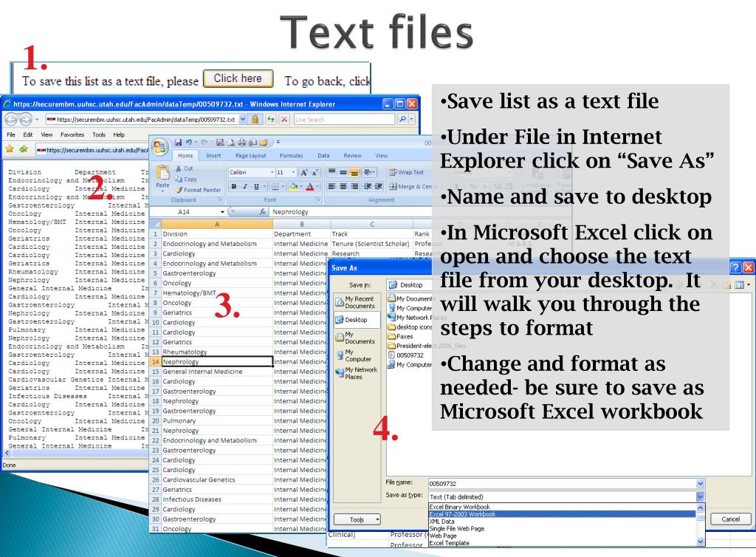Open the Insert tab in Excel

click(x=213, y=156)
